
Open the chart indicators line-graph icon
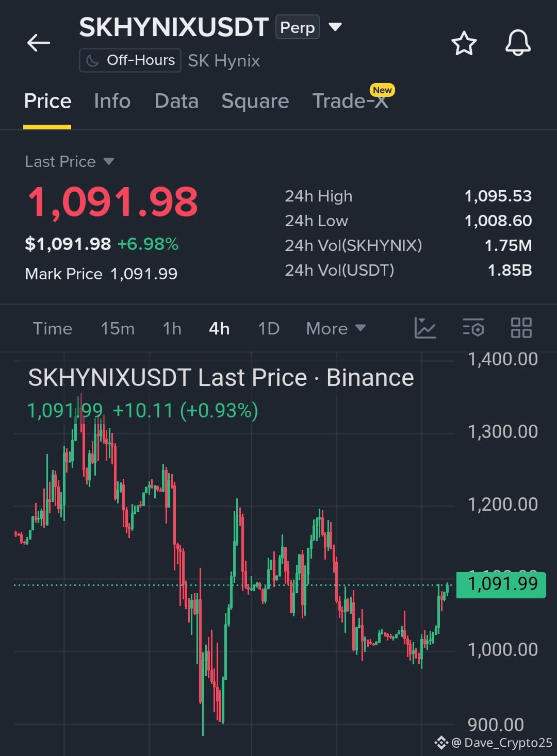[425, 328]
